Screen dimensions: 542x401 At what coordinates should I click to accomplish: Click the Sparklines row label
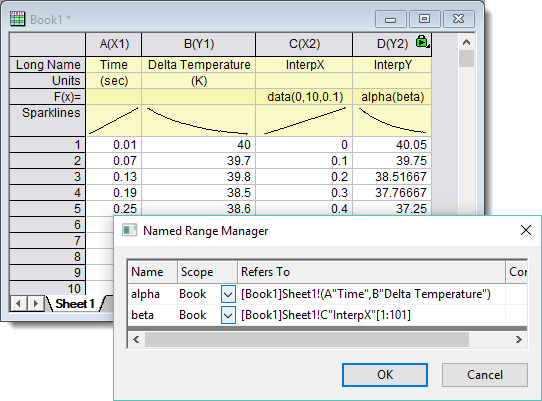tap(48, 120)
